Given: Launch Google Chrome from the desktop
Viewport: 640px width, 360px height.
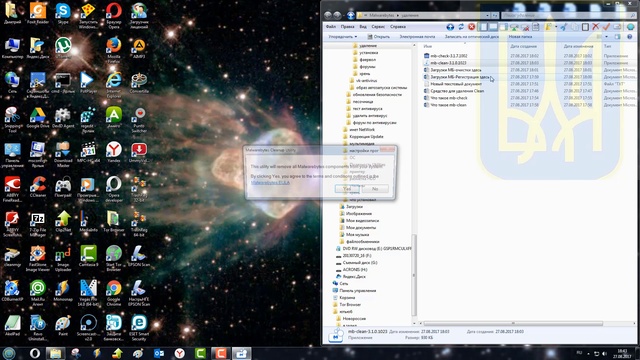Looking at the screenshot, I should pyautogui.click(x=114, y=293).
